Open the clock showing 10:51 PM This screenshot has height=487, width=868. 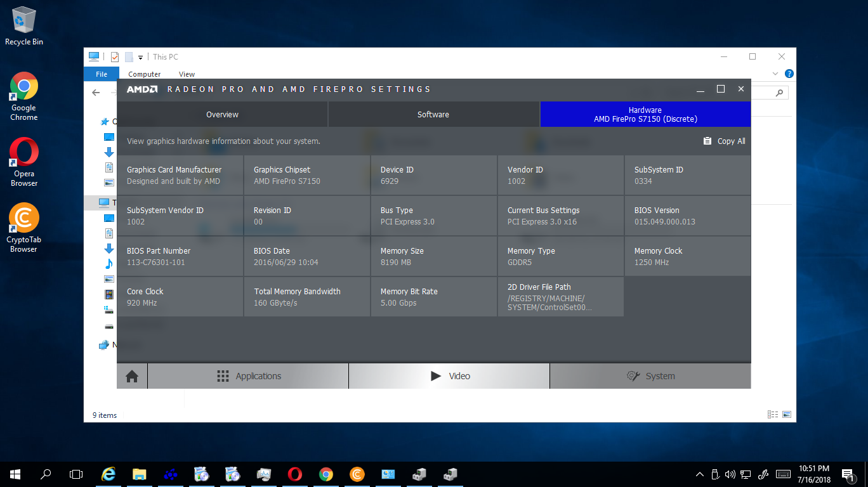(813, 469)
